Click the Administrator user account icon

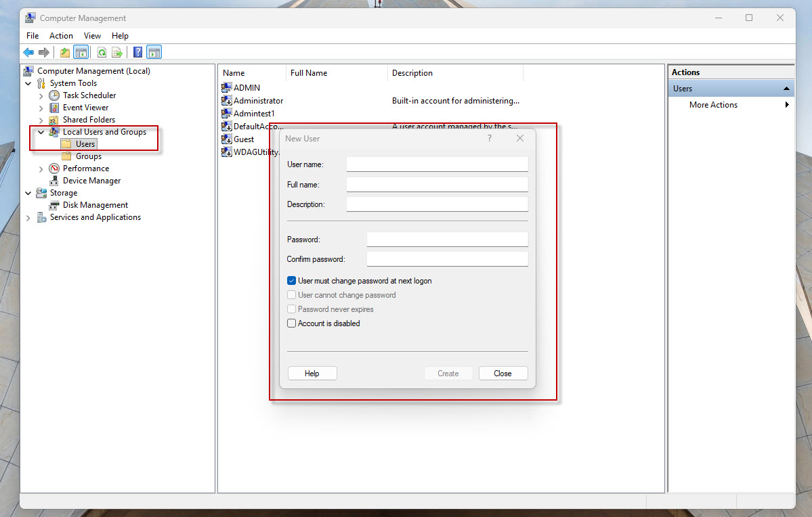226,100
